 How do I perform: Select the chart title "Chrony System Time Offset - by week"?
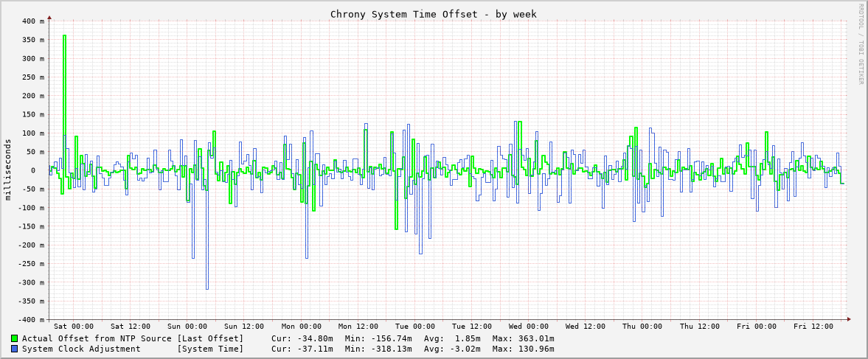(x=434, y=14)
